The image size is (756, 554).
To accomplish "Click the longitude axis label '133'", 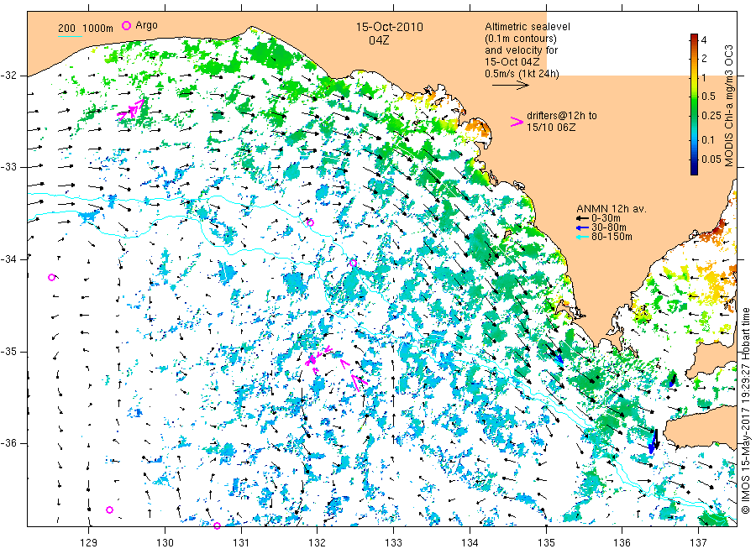I will [393, 543].
